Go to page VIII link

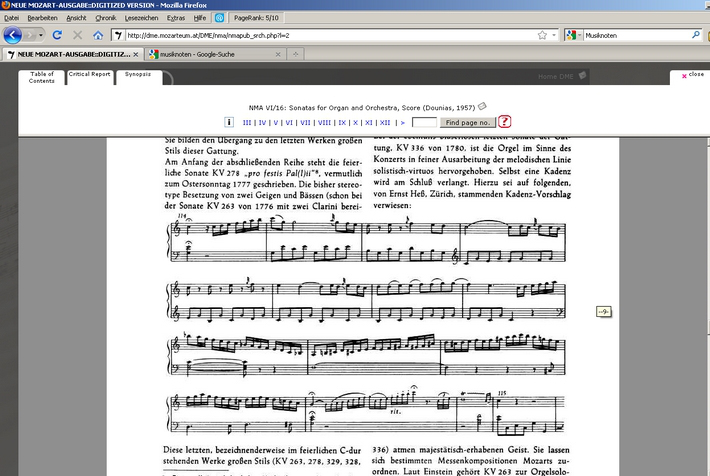(324, 122)
